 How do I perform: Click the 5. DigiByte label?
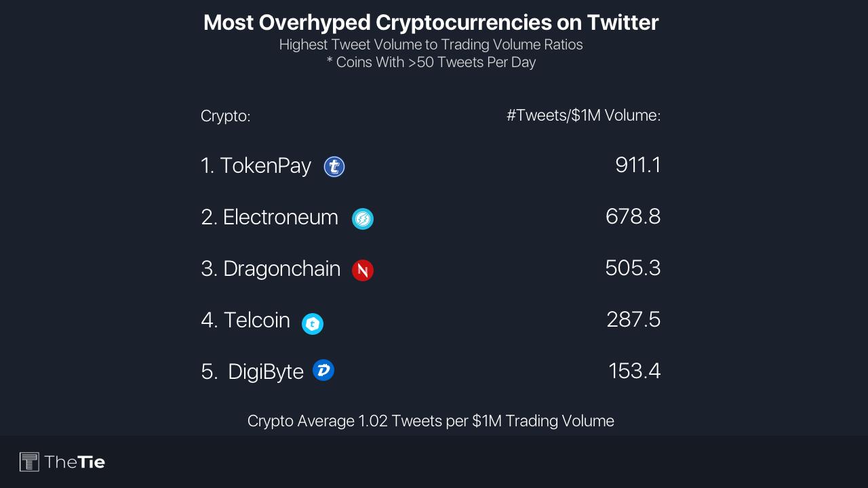coord(252,372)
